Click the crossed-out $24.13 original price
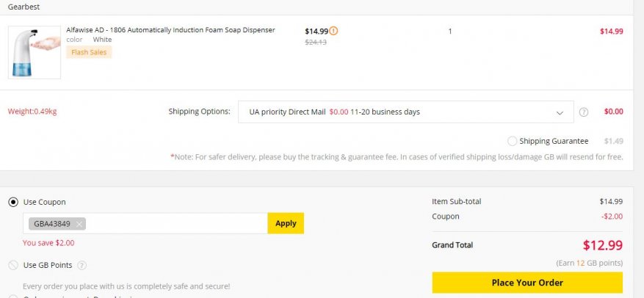 (316, 42)
